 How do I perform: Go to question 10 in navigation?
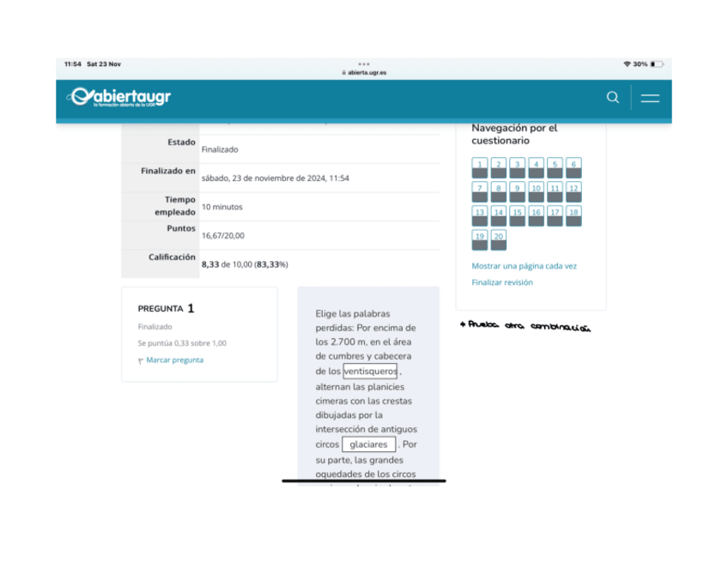(536, 192)
